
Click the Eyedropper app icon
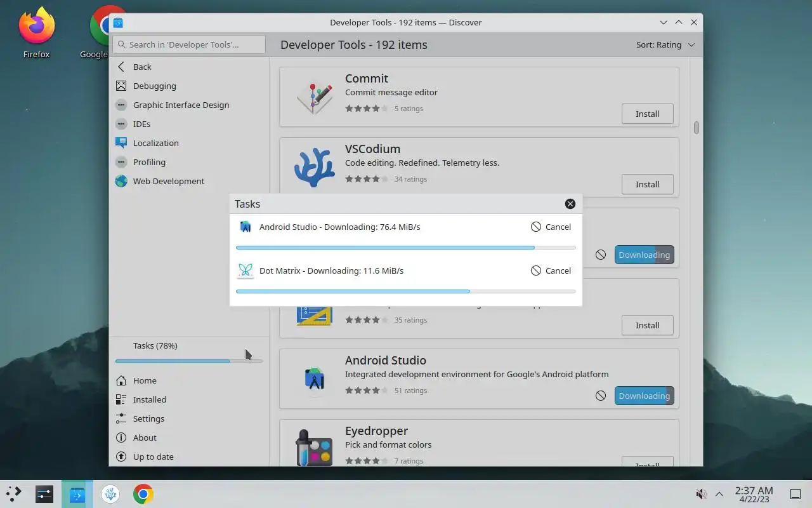click(x=315, y=447)
